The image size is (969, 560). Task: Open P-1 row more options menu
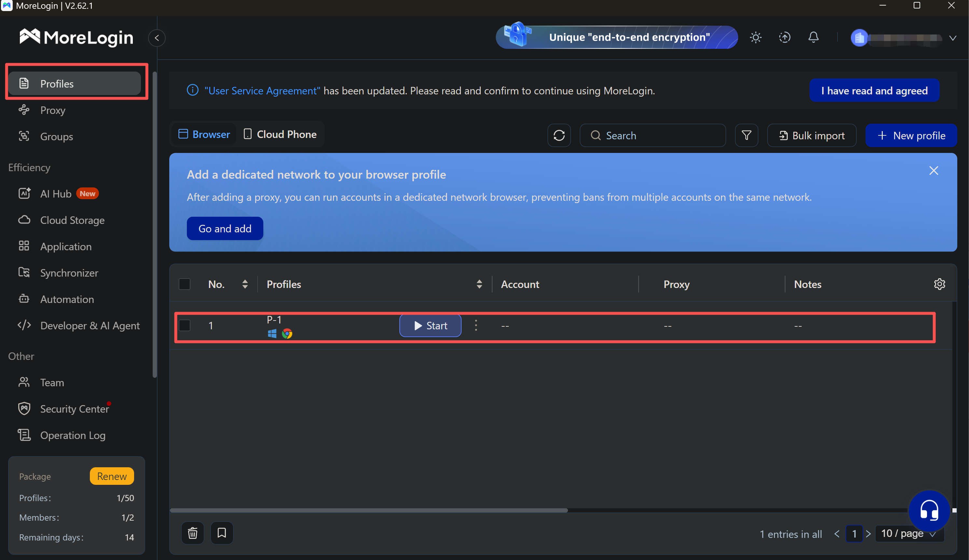(476, 325)
